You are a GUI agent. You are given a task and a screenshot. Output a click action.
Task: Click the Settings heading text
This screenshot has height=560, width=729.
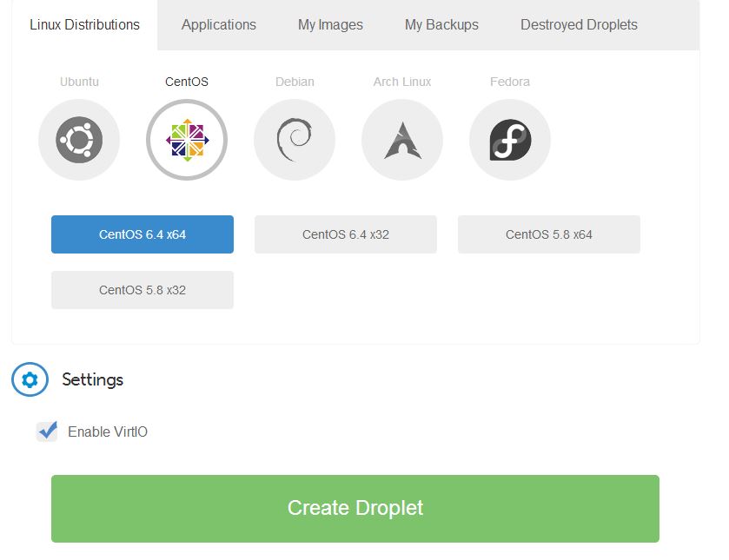click(92, 379)
